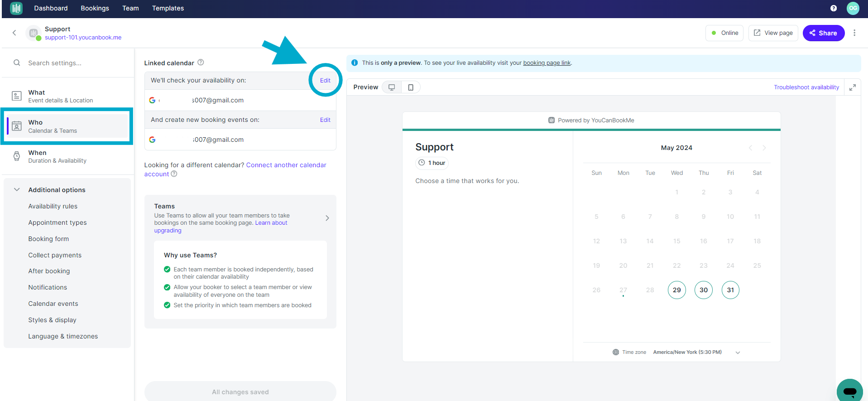The width and height of the screenshot is (868, 401).
Task: Select the What Event details section
Action: [x=67, y=96]
